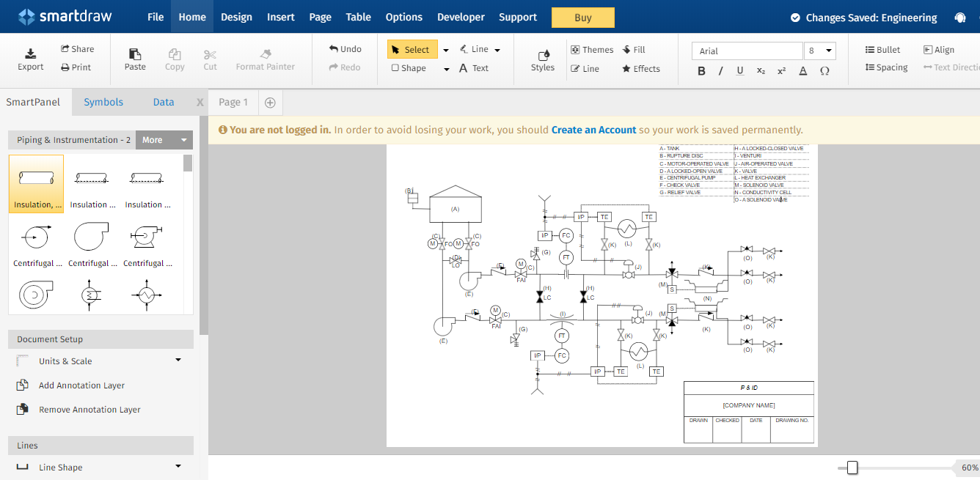Apply subscript formatting
The width and height of the screenshot is (980, 480).
tap(761, 71)
